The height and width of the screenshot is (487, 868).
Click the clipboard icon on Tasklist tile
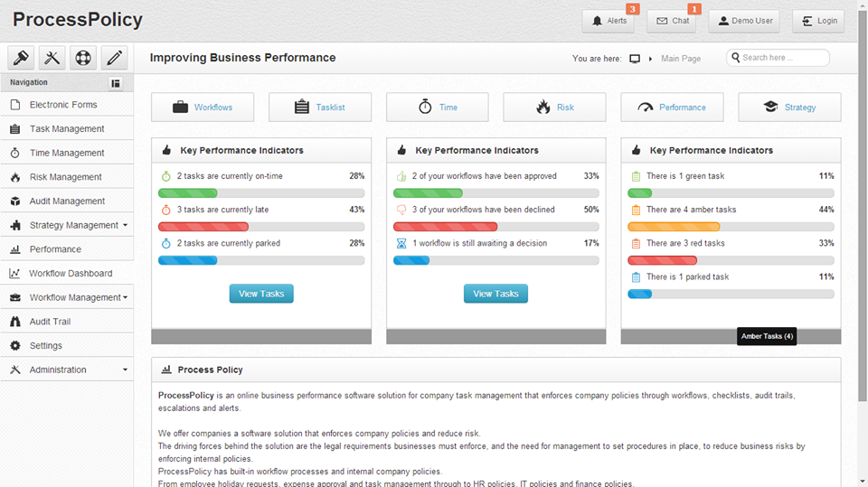point(302,107)
